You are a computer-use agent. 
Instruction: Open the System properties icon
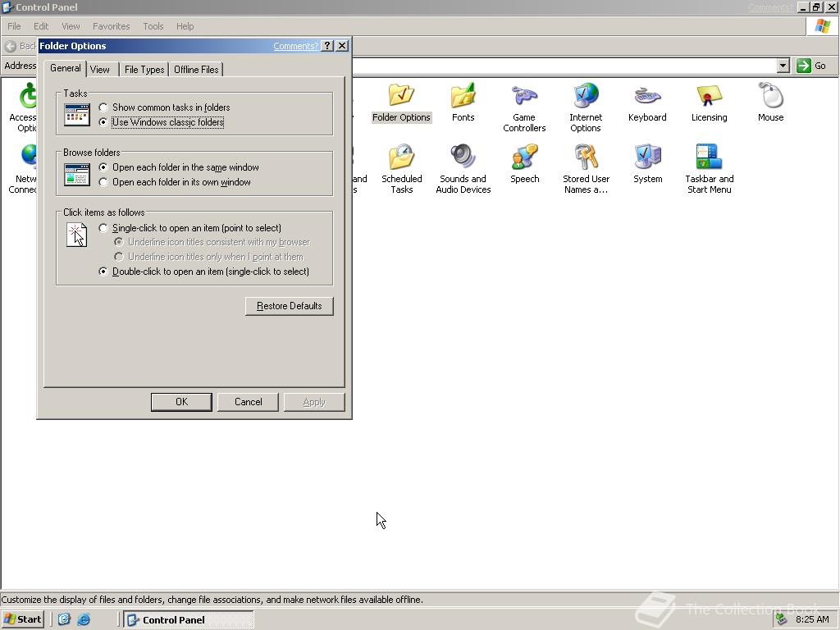pos(648,164)
